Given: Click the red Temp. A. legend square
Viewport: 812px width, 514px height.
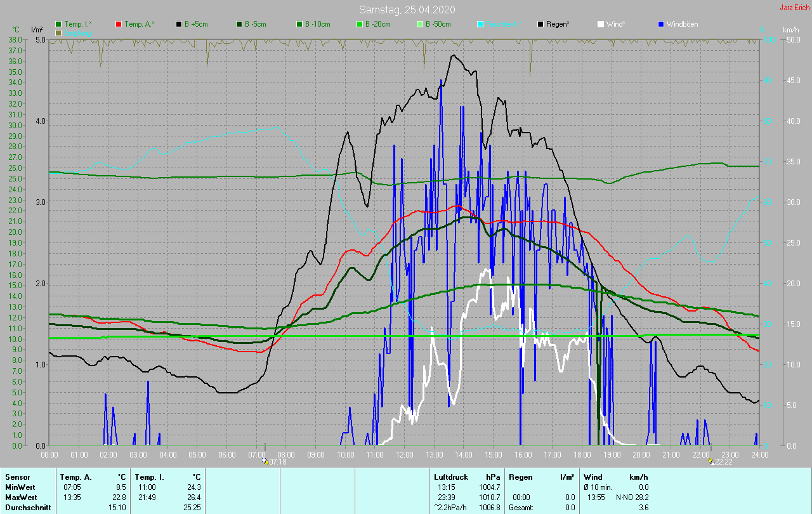Looking at the screenshot, I should coord(119,24).
